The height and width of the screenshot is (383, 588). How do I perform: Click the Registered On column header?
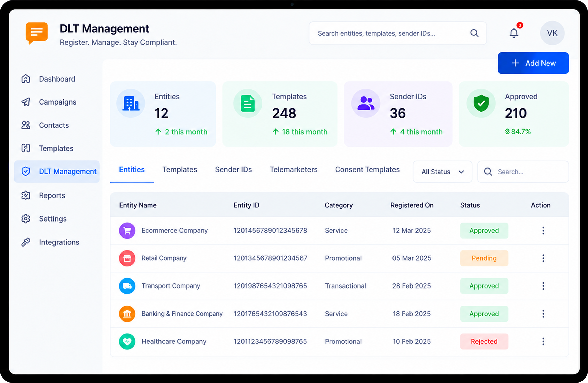click(412, 205)
